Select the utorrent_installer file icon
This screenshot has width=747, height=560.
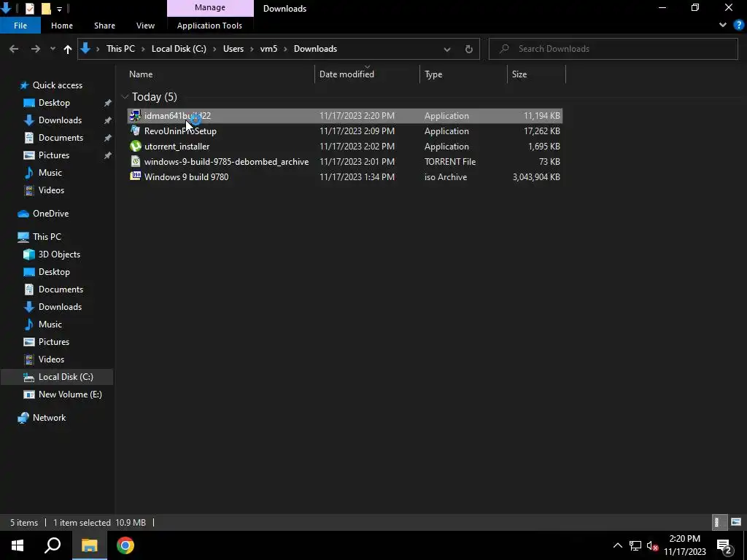pyautogui.click(x=135, y=146)
